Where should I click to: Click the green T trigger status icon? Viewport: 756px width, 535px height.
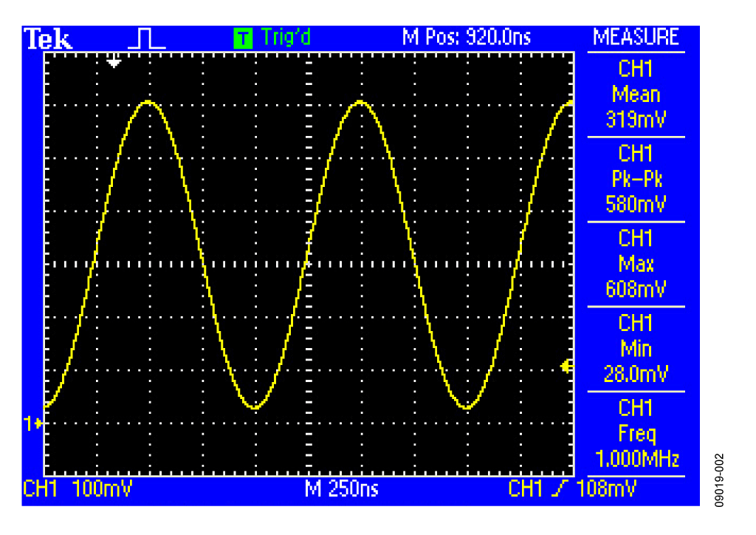[x=242, y=38]
